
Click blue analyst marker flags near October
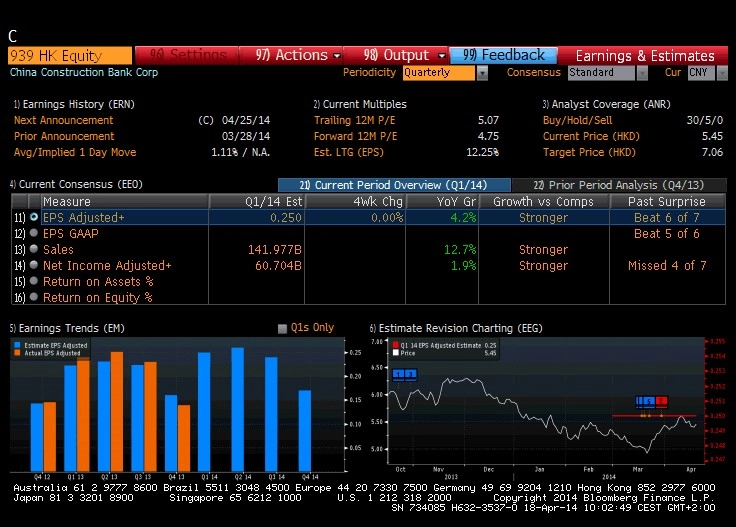point(404,374)
